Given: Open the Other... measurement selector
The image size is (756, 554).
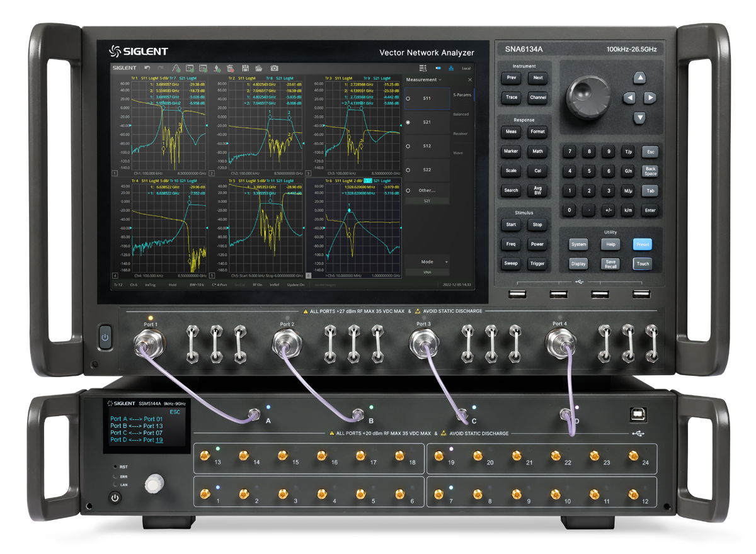Looking at the screenshot, I should click(427, 190).
